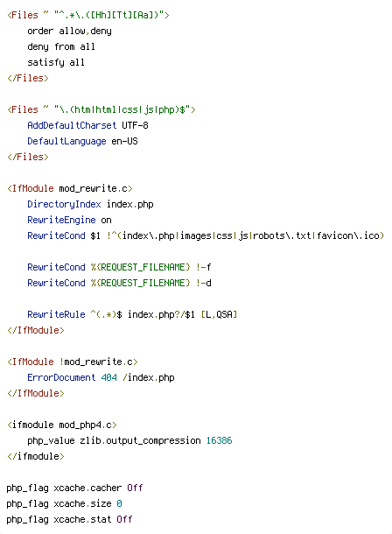This screenshot has height=534, width=392.
Task: Click the IfModule !mod_rewrite.c opening tag
Action: (73, 362)
